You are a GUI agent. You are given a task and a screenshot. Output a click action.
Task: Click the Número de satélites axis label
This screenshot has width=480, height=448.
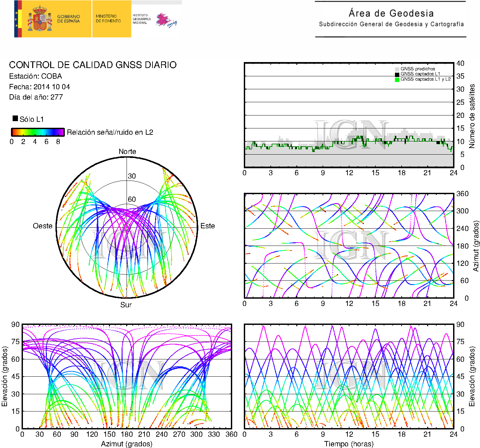click(472, 116)
